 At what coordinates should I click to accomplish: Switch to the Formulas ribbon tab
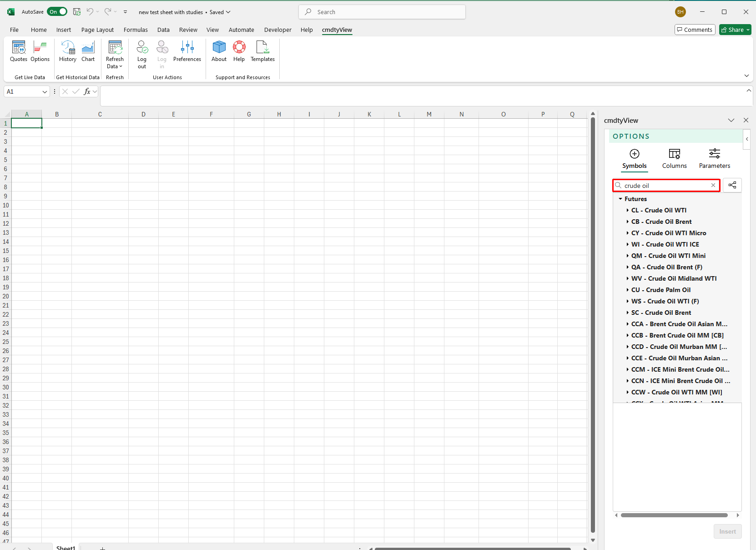(x=136, y=30)
